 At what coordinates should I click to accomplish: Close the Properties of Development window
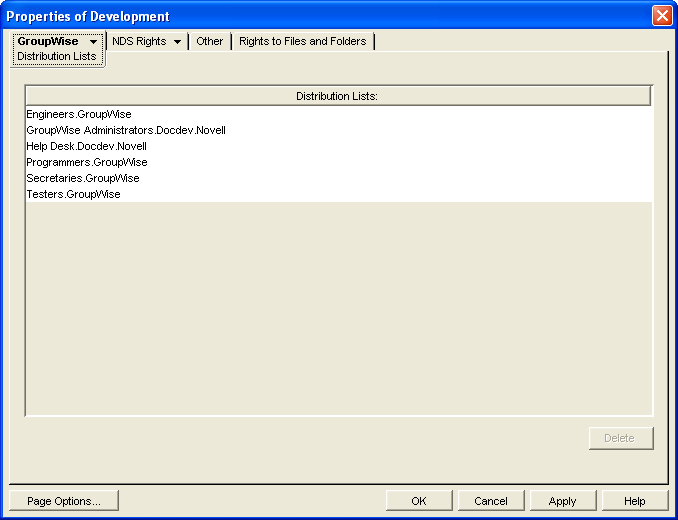pyautogui.click(x=662, y=16)
